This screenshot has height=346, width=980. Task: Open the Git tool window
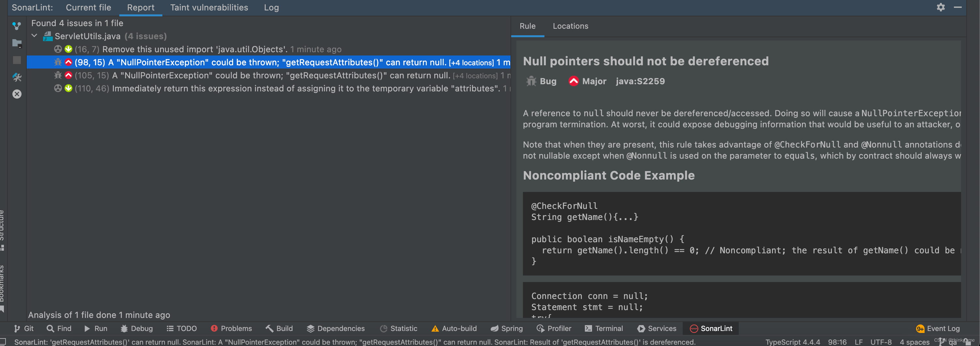click(x=23, y=328)
